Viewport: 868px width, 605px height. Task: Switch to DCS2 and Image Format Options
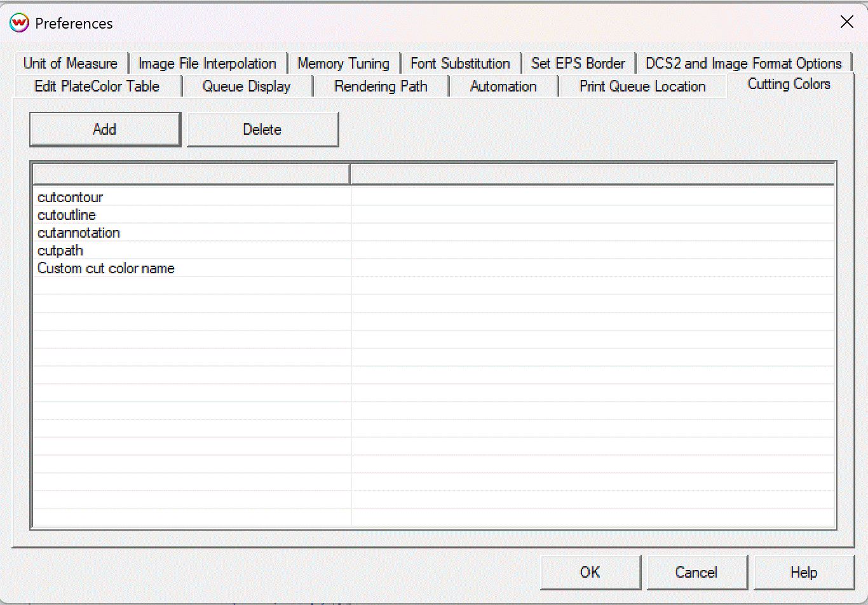[743, 64]
